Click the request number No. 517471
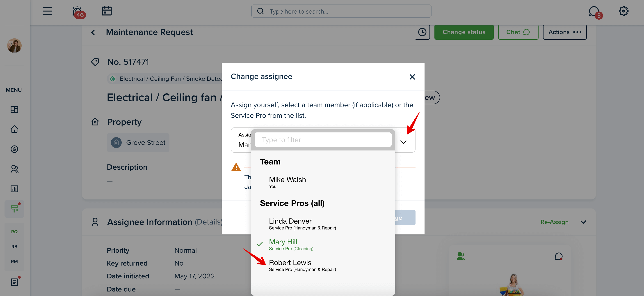 [128, 62]
